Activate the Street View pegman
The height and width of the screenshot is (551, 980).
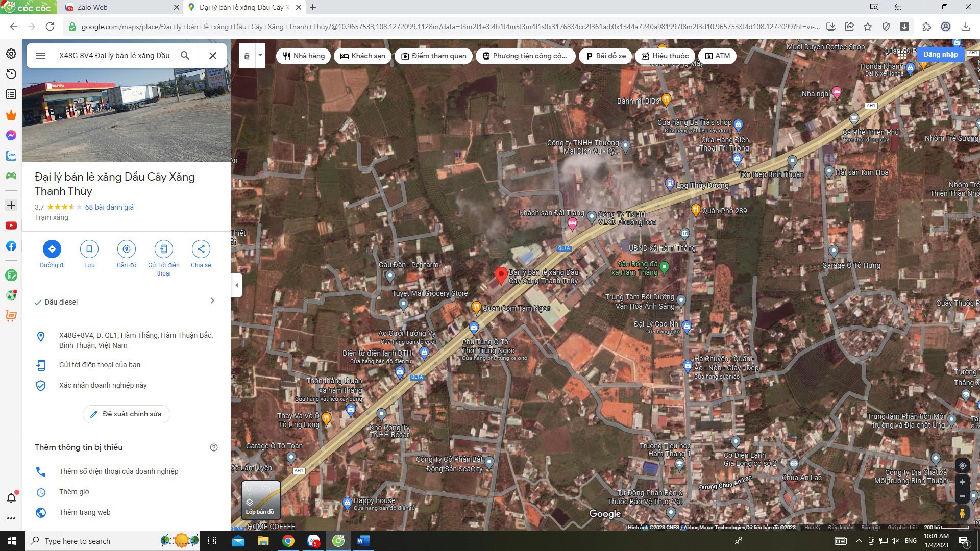[962, 513]
